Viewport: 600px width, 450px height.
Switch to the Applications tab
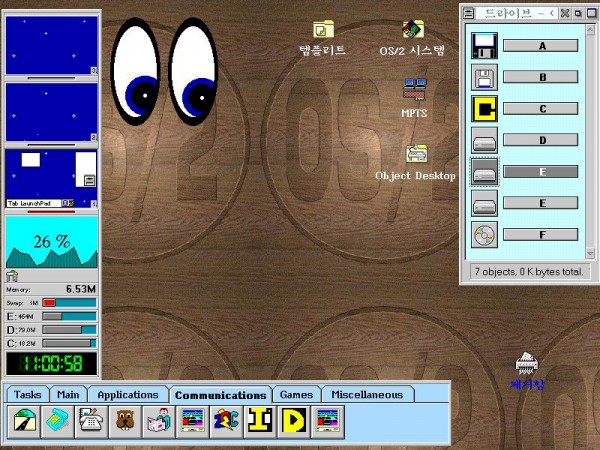point(128,395)
